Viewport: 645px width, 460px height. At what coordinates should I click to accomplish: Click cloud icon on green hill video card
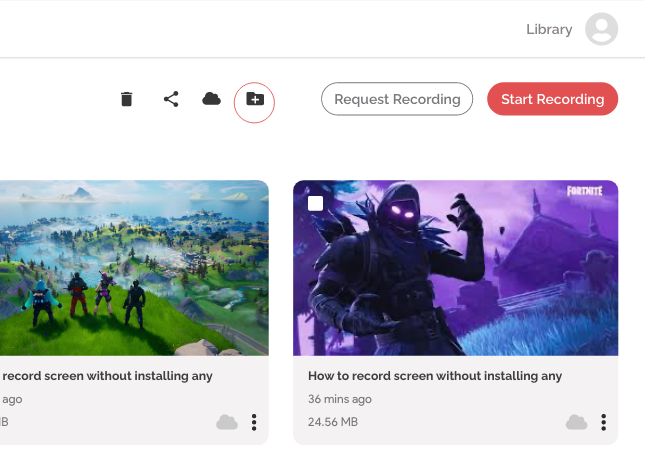(x=227, y=422)
